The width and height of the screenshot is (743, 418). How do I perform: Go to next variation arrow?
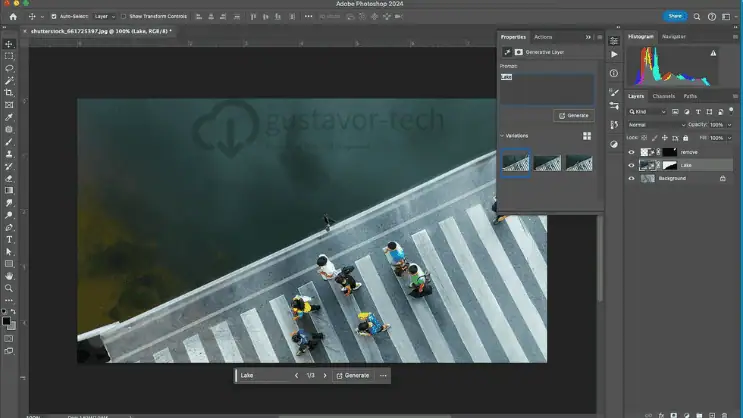click(x=325, y=376)
